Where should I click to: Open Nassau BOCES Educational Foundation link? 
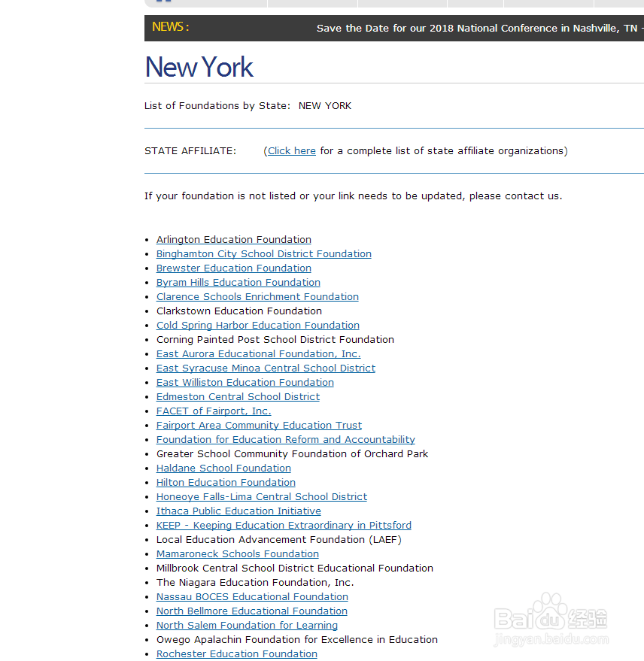[252, 597]
